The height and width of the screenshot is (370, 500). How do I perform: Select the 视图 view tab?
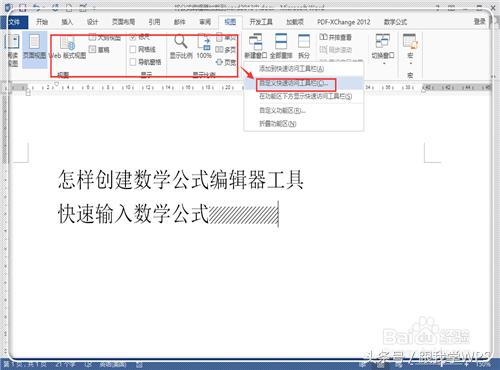point(230,22)
